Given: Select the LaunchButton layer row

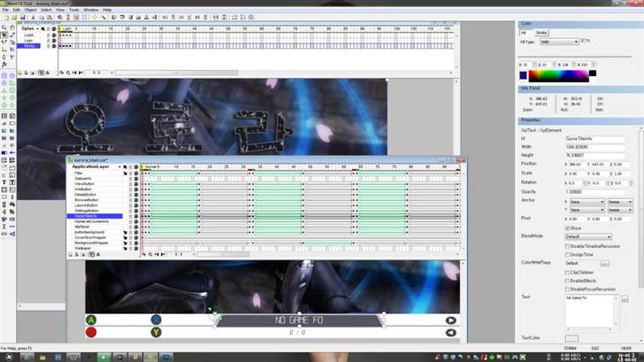Looking at the screenshot, I should pyautogui.click(x=86, y=205).
